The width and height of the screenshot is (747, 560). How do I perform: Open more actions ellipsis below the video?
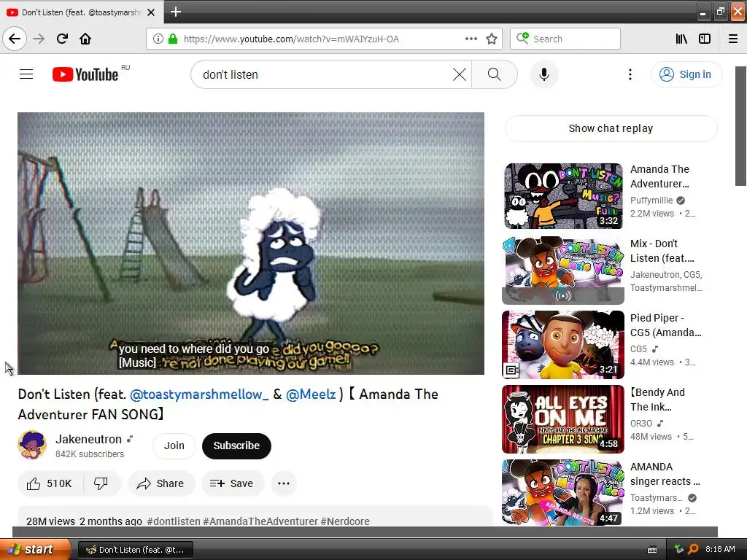coord(284,483)
